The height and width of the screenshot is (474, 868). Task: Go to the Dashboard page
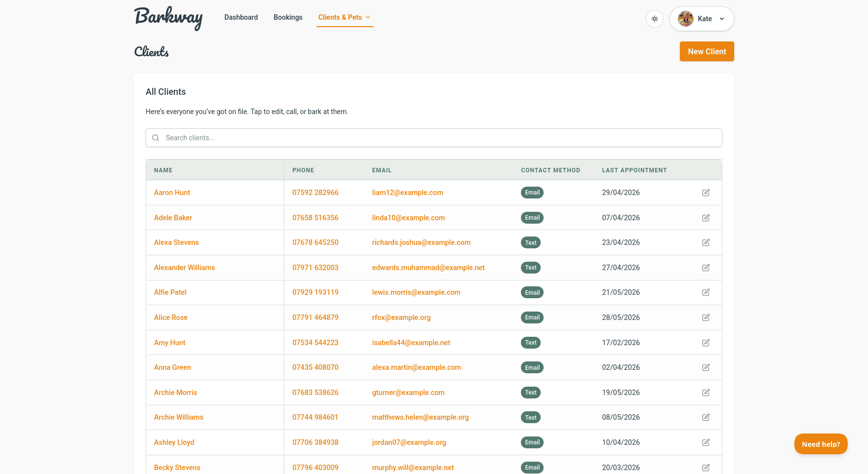(x=241, y=17)
